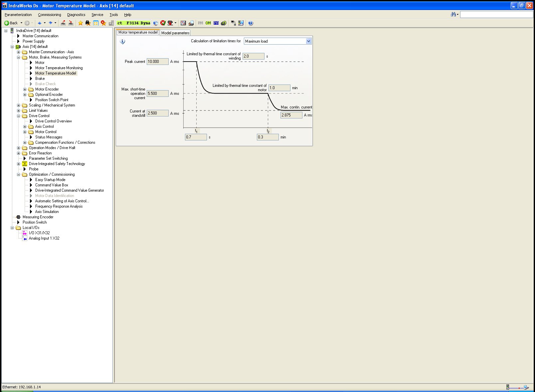535x392 pixels.
Task: Click the PM parameter mode icon
Action: (x=200, y=23)
